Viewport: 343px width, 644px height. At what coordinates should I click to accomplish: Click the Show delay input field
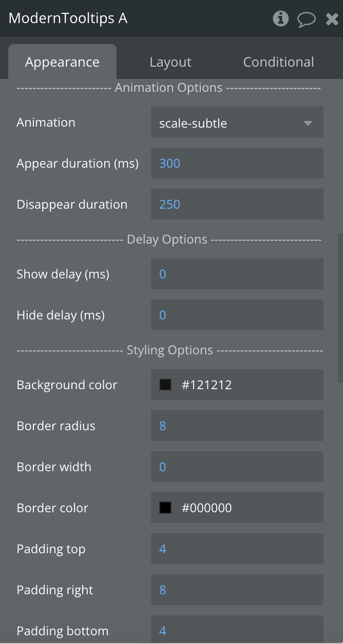pyautogui.click(x=237, y=274)
